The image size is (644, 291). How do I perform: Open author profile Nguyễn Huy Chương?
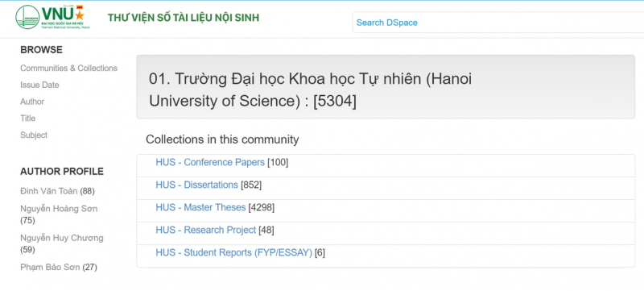coord(62,238)
